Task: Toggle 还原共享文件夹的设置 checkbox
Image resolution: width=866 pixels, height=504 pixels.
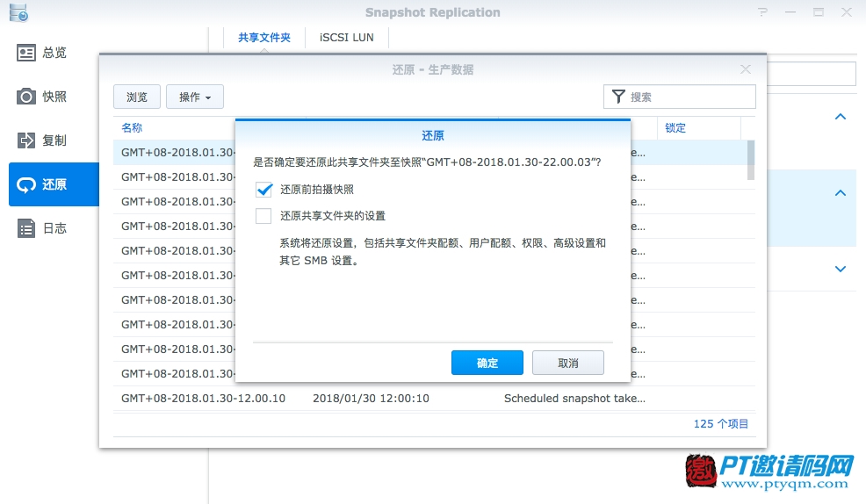Action: pos(263,216)
